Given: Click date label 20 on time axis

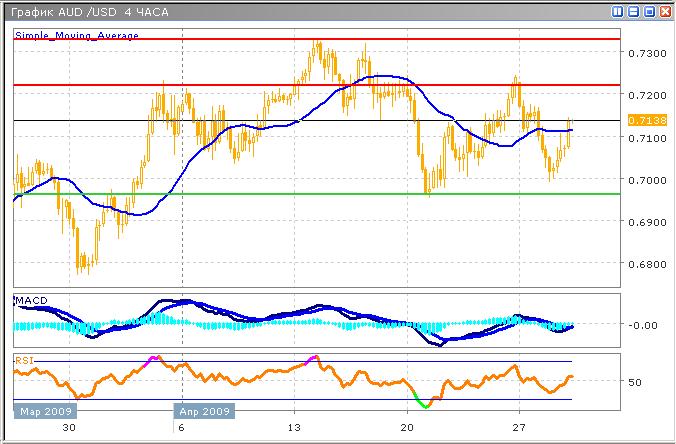Looking at the screenshot, I should pos(407,427).
